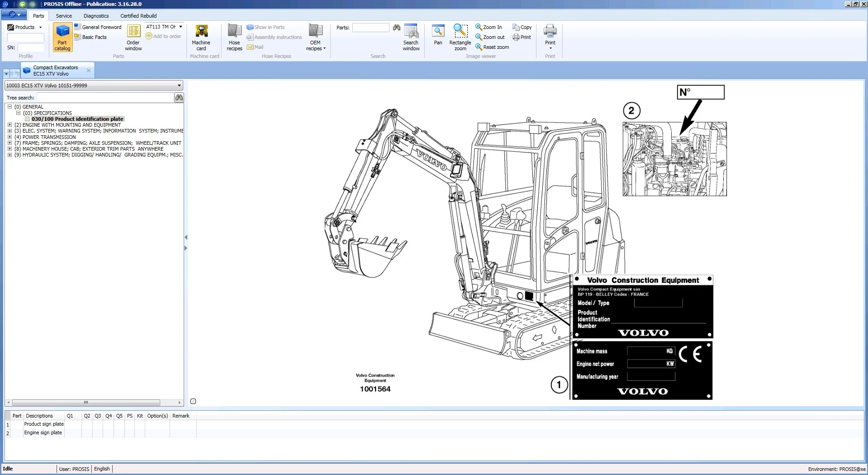Screen dimensions: 868x475
Task: Open the Part catalog
Action: tap(62, 37)
